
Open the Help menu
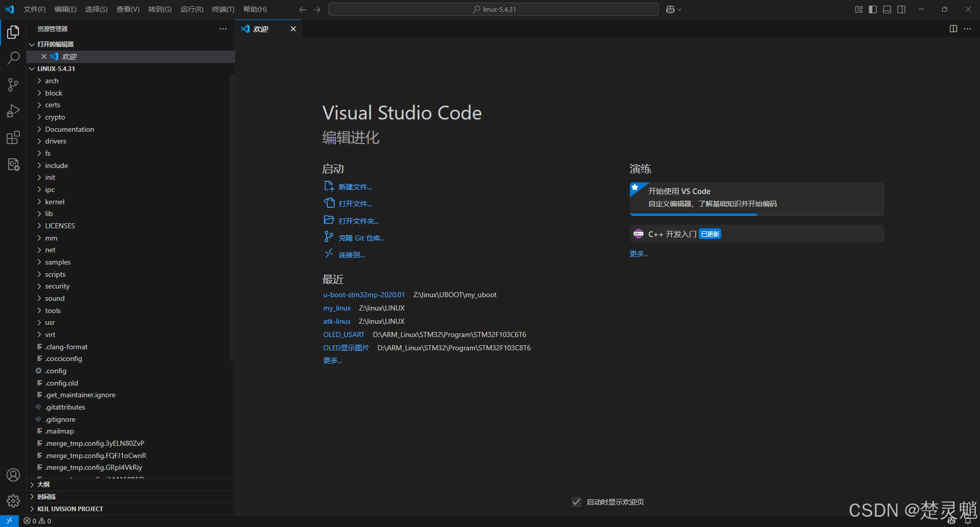[255, 10]
